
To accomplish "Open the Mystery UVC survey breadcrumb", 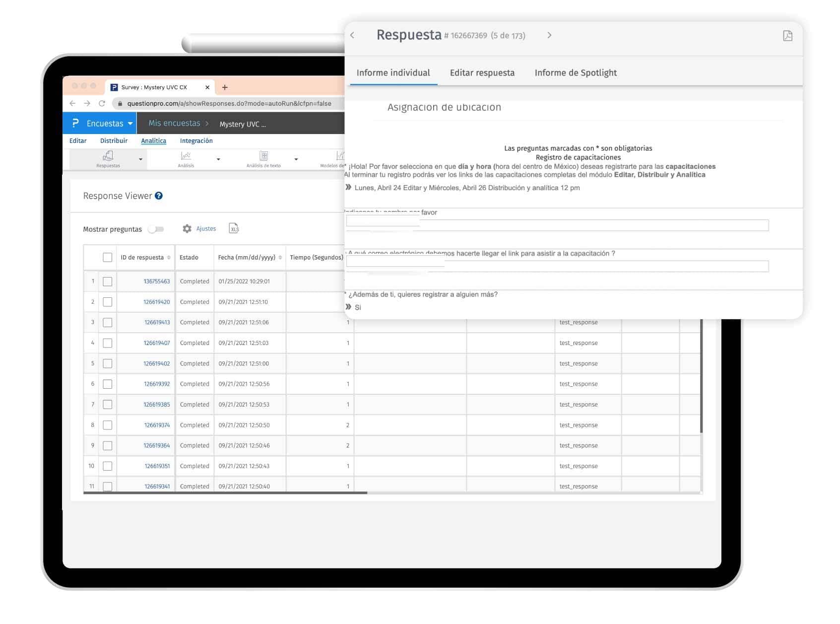I will coord(243,124).
